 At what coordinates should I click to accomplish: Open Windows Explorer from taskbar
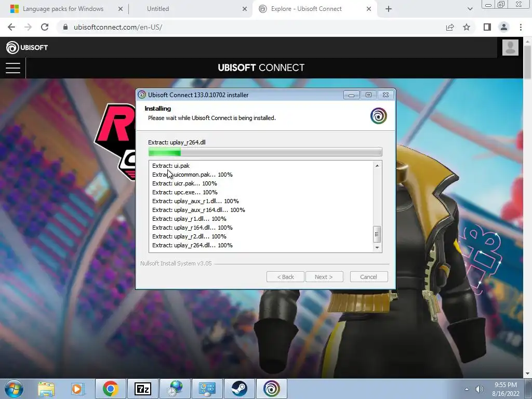click(x=46, y=389)
